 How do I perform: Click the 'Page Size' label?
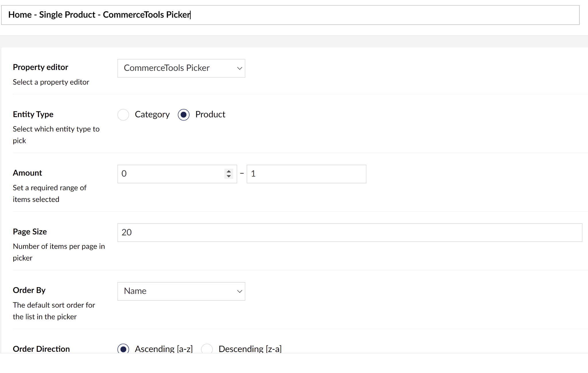coord(30,232)
